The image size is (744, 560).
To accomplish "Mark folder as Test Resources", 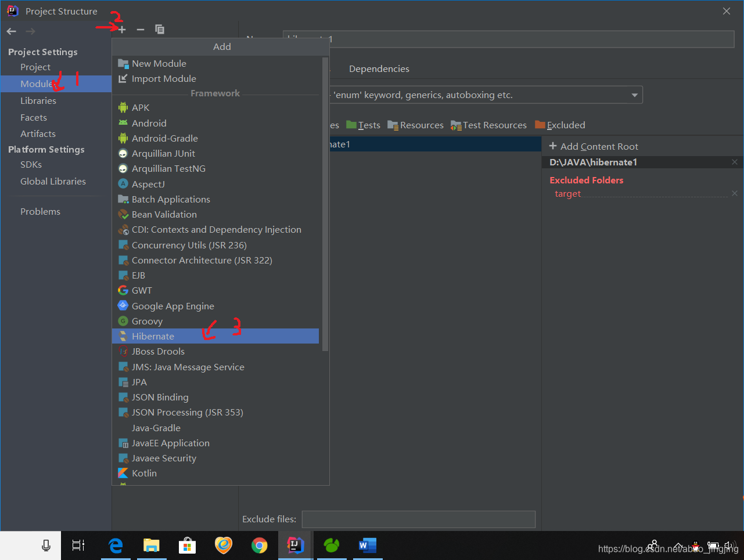I will (488, 125).
